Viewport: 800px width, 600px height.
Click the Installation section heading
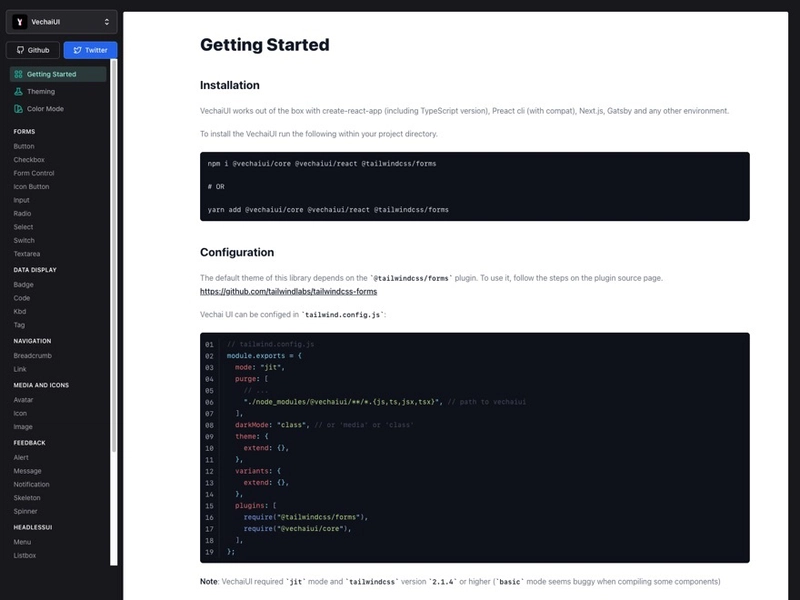click(230, 85)
